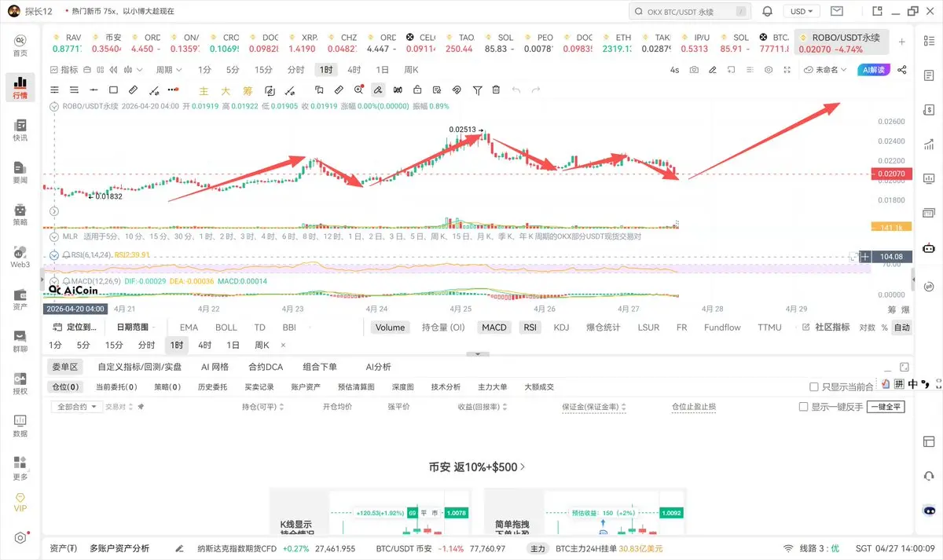Viewport: 943px width, 560px height.
Task: Toggle the EMA overlay indicator
Action: [189, 328]
